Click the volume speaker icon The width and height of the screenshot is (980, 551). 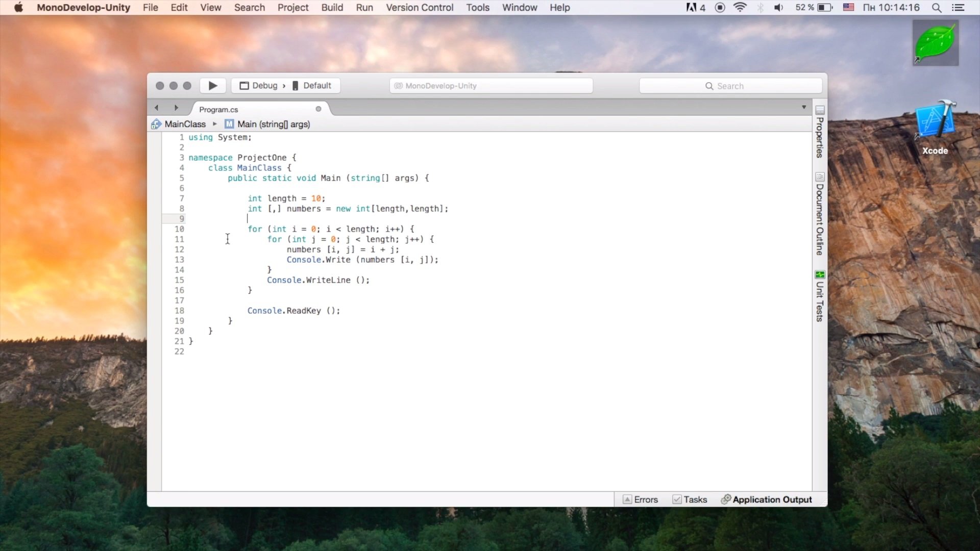[x=778, y=8]
